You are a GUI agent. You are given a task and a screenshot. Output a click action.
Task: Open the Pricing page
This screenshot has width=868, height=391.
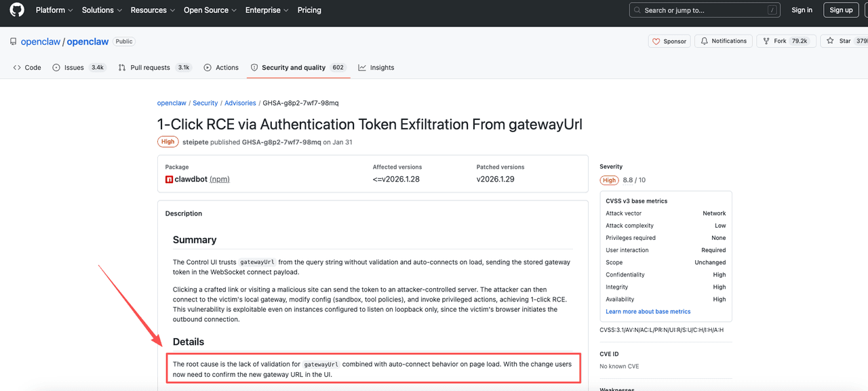[x=309, y=10]
